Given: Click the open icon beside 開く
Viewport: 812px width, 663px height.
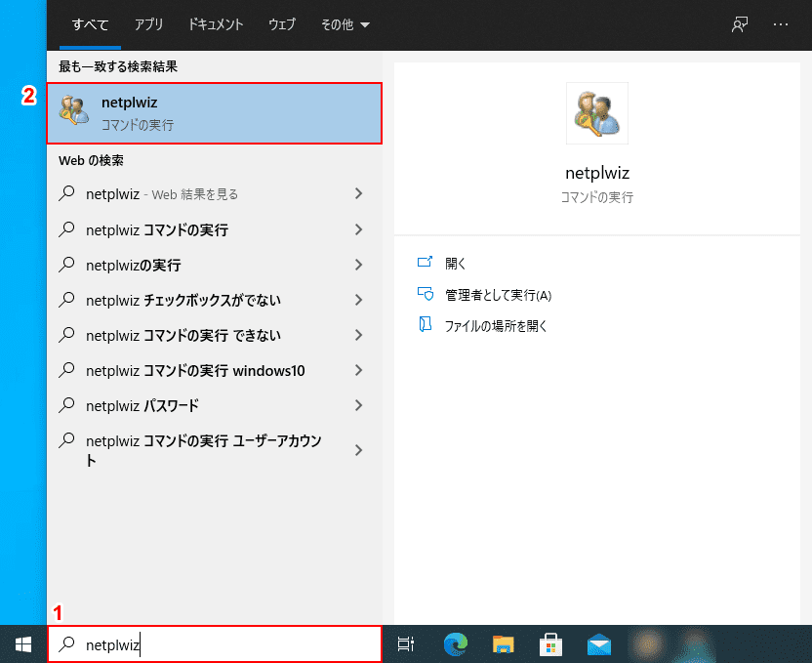Looking at the screenshot, I should (426, 262).
